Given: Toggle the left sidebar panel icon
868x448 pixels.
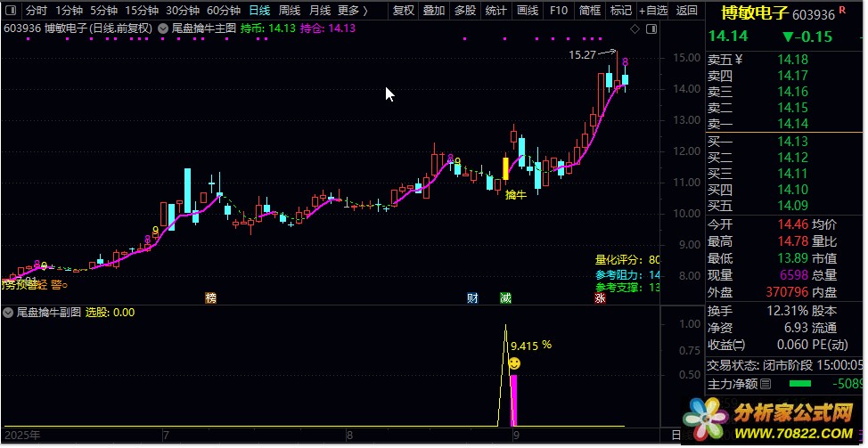Looking at the screenshot, I should click(11, 10).
